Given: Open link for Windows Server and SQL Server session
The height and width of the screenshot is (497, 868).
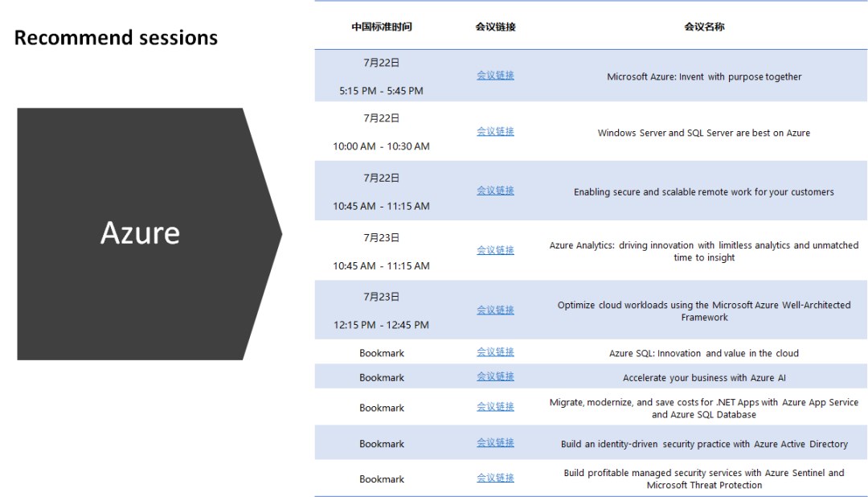Looking at the screenshot, I should click(495, 131).
